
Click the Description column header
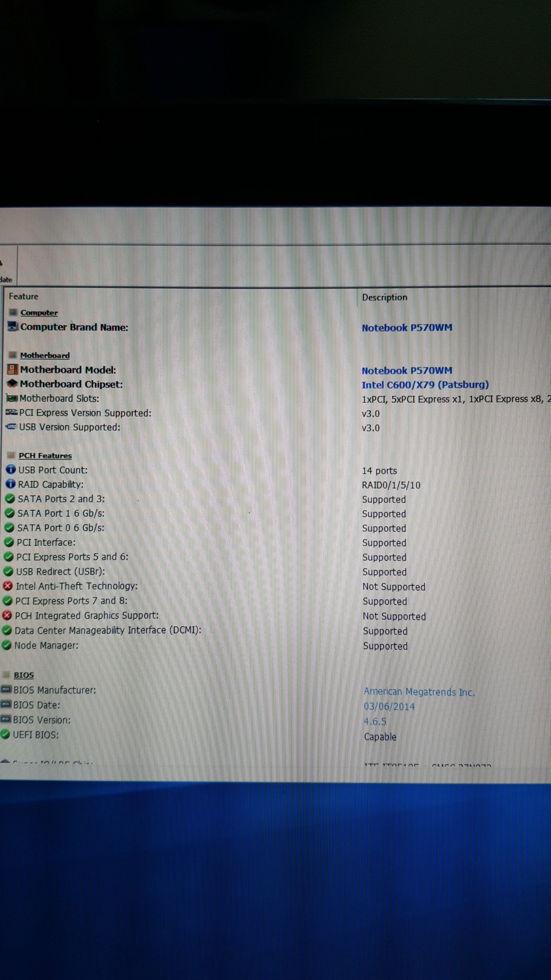pyautogui.click(x=385, y=297)
